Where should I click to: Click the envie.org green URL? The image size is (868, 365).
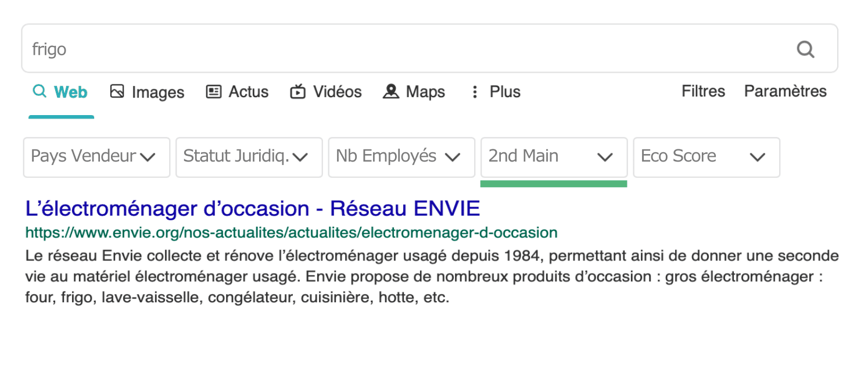291,232
